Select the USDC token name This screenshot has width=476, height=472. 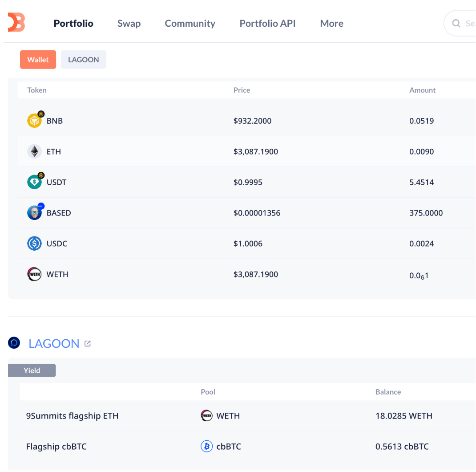point(57,244)
